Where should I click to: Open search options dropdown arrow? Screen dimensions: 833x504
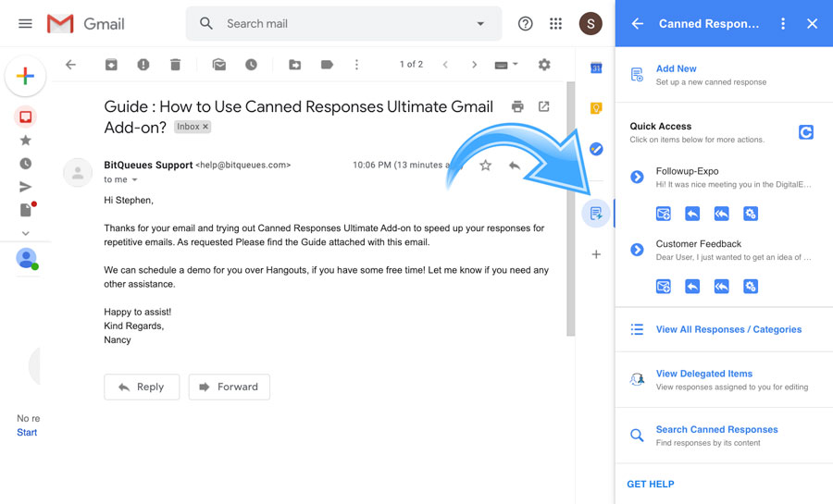click(x=480, y=23)
